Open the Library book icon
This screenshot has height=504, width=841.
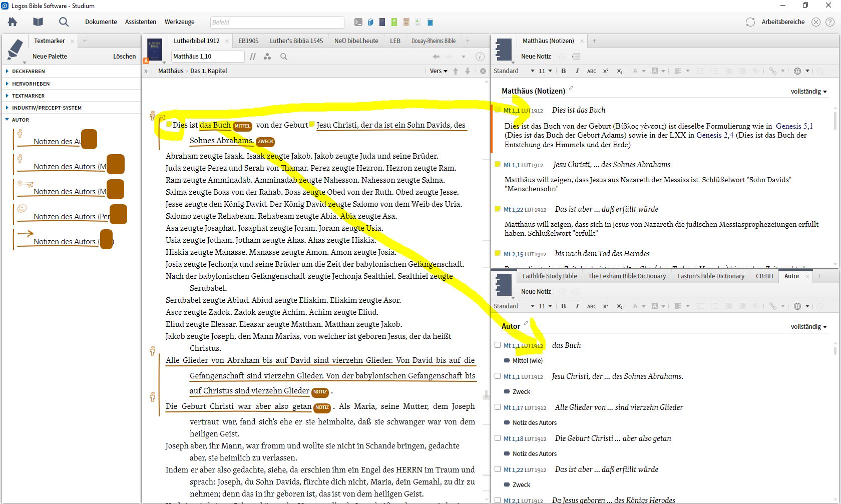point(38,22)
